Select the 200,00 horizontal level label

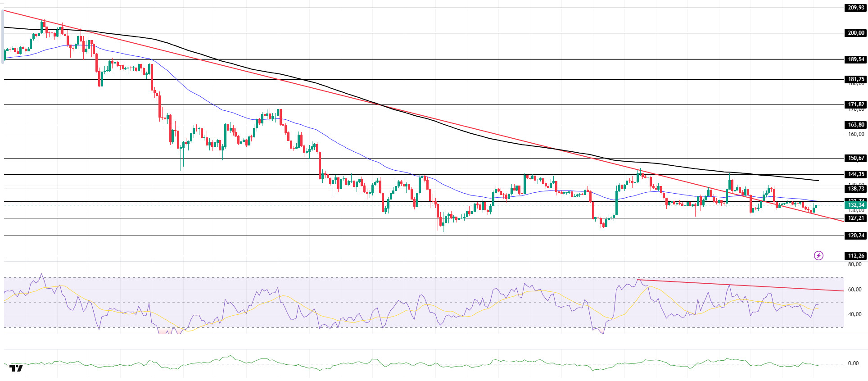tap(855, 33)
